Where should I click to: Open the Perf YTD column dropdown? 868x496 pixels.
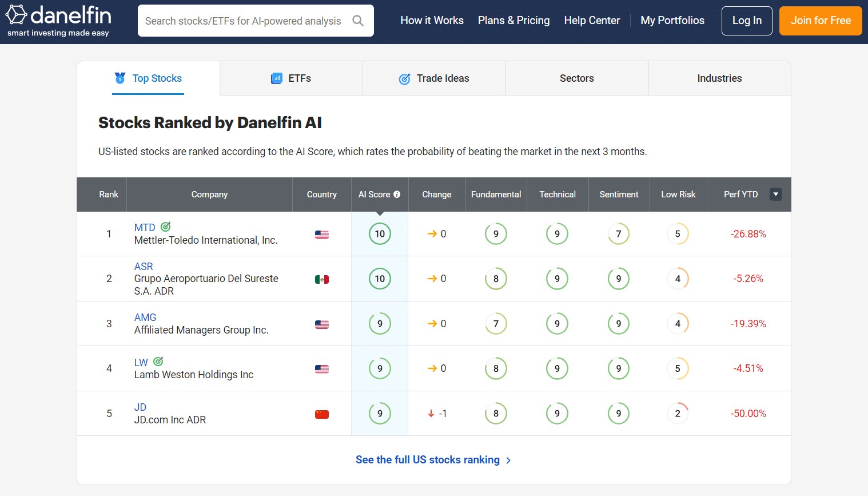[776, 195]
